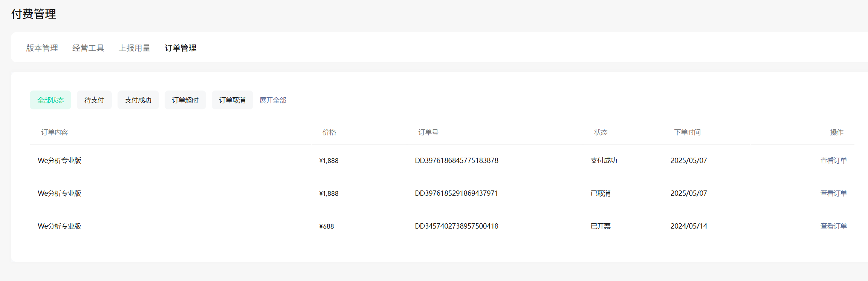Click We分析专业版 in the 已取消 row

(x=60, y=193)
